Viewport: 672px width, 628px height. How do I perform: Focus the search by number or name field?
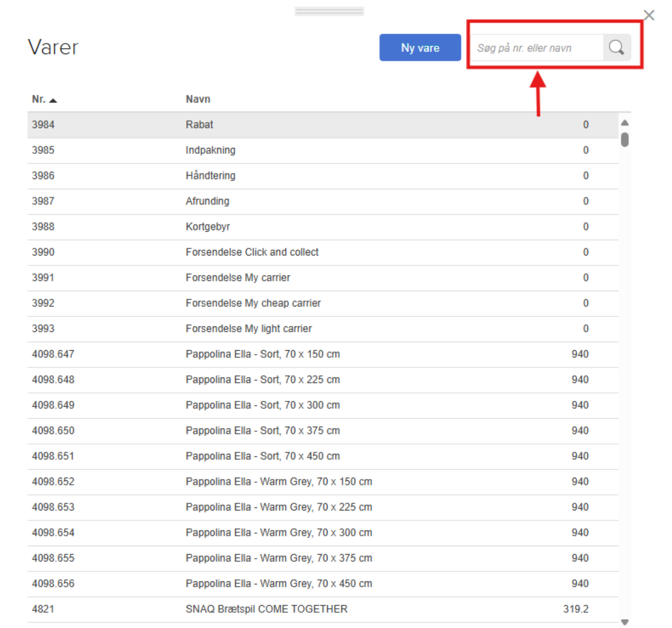point(537,48)
